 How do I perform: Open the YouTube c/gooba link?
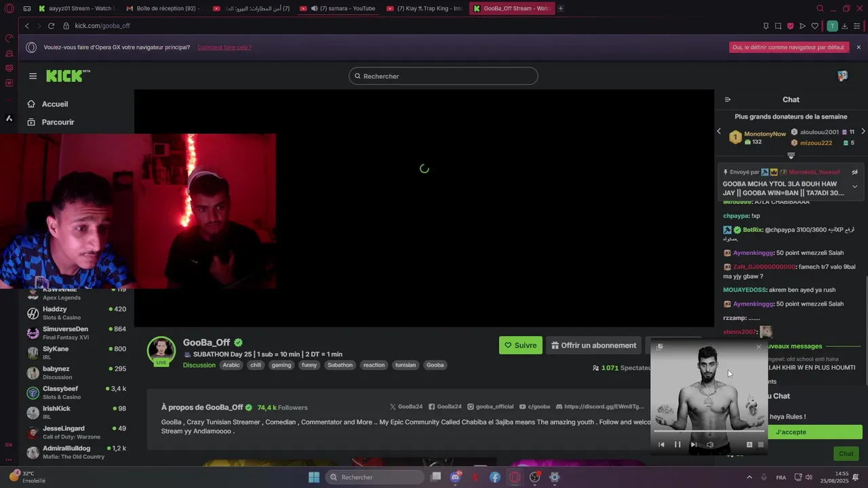click(534, 407)
